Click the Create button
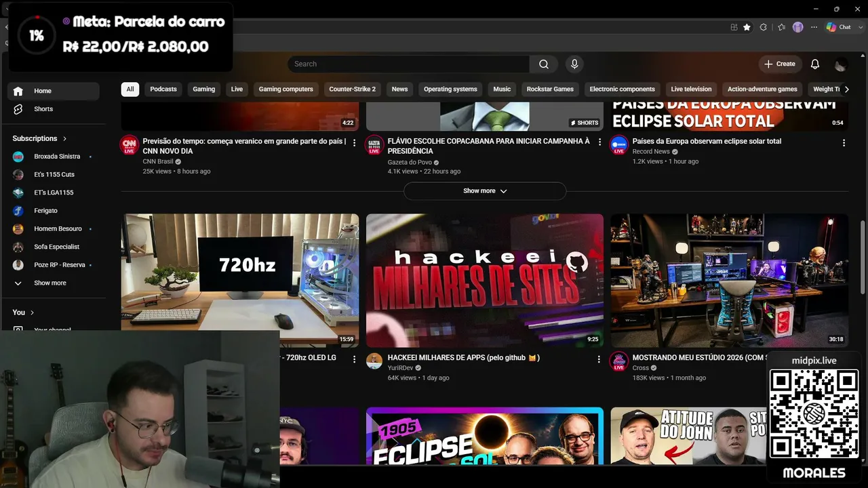The height and width of the screenshot is (488, 868). click(x=780, y=64)
